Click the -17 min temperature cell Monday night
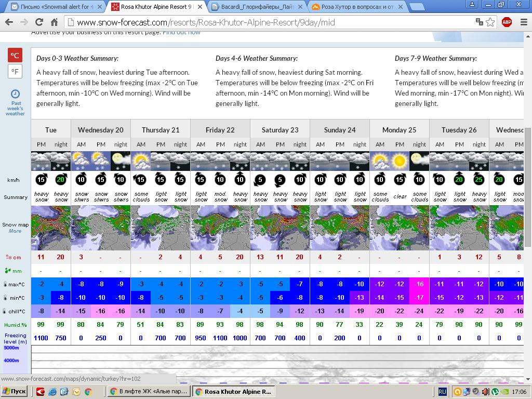This screenshot has height=399, width=532. tap(419, 298)
